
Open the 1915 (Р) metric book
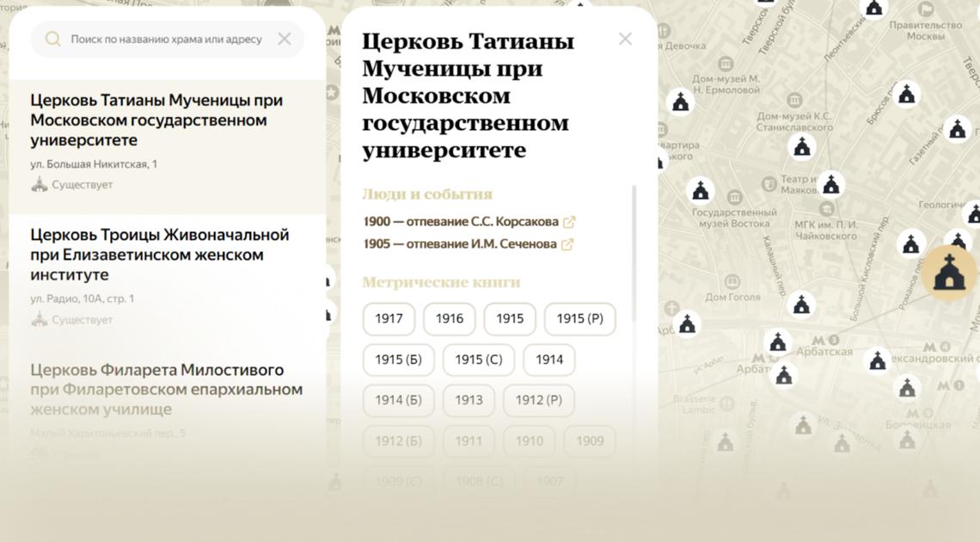coord(579,318)
